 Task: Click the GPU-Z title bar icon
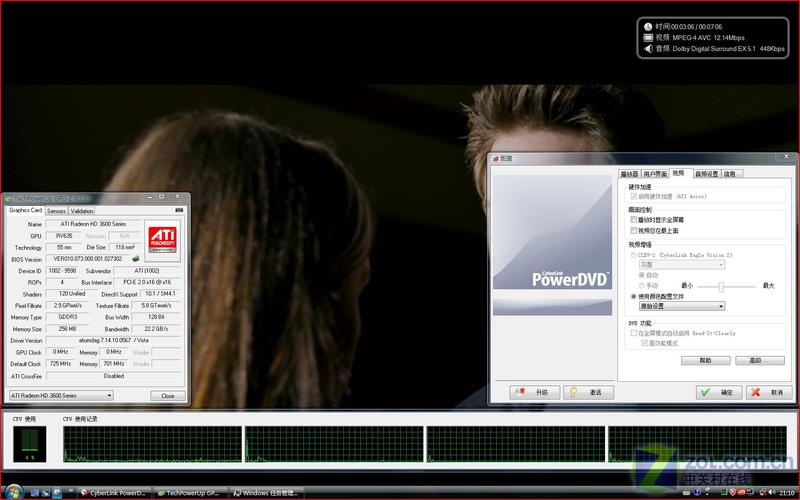pos(8,198)
